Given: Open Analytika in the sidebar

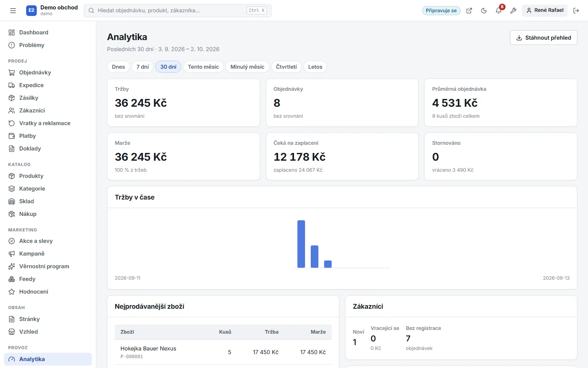Looking at the screenshot, I should pos(48,359).
